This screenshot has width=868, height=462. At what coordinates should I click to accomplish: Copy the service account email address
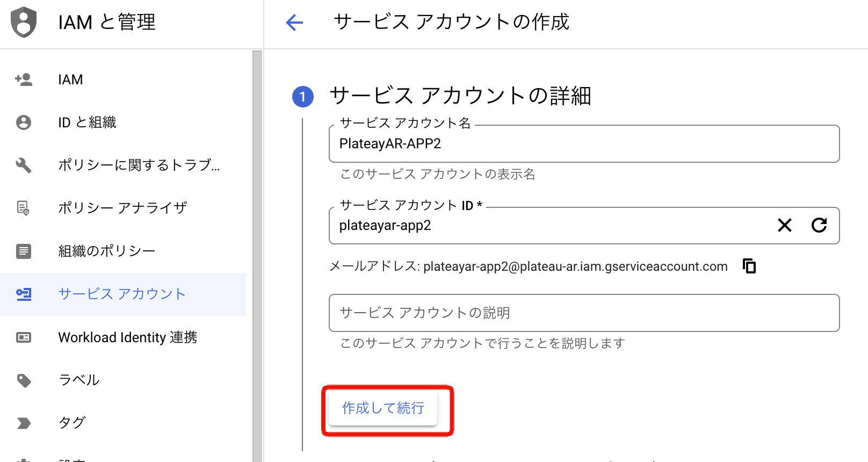[749, 266]
